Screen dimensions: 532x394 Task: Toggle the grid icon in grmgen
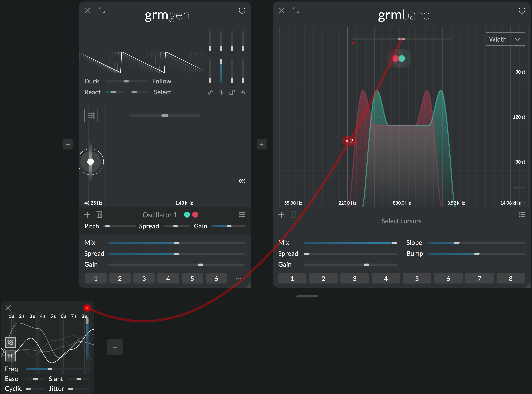pyautogui.click(x=91, y=116)
